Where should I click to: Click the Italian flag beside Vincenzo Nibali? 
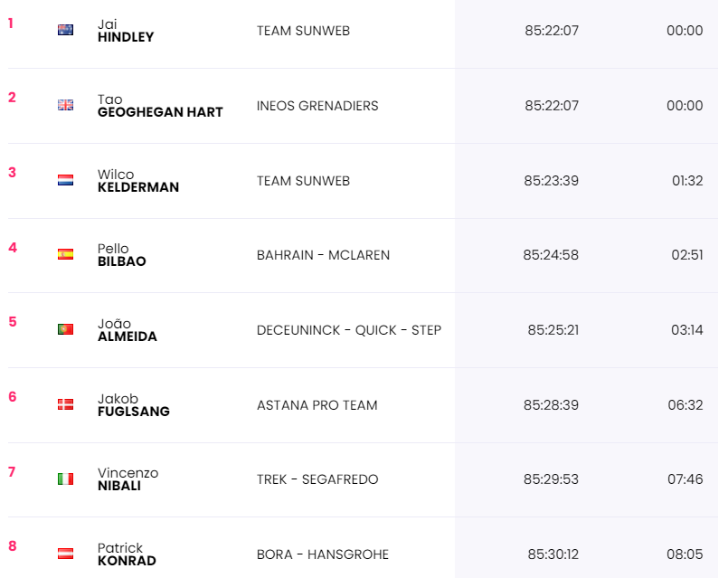[65, 479]
